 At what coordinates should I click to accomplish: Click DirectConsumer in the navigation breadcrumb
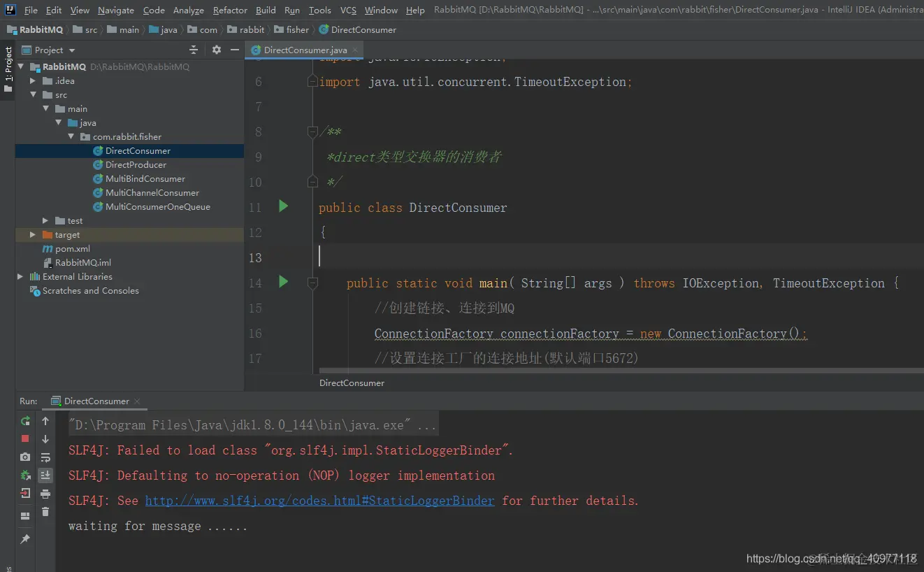tap(357, 29)
